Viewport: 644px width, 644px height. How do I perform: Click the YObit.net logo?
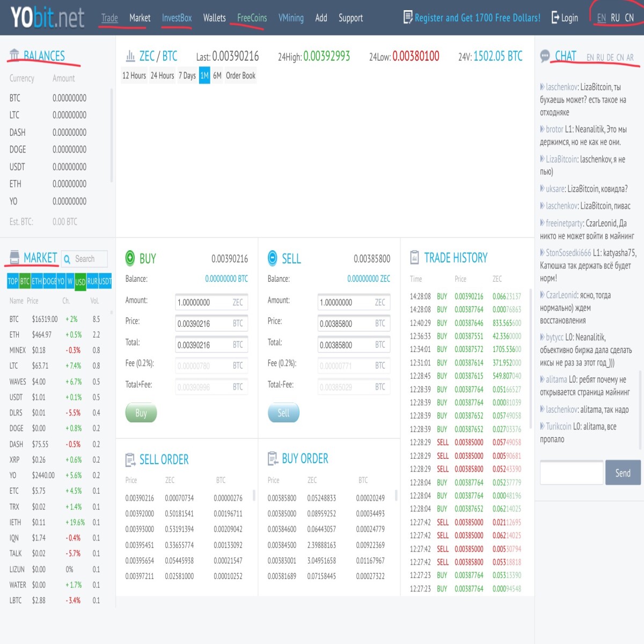click(x=47, y=18)
